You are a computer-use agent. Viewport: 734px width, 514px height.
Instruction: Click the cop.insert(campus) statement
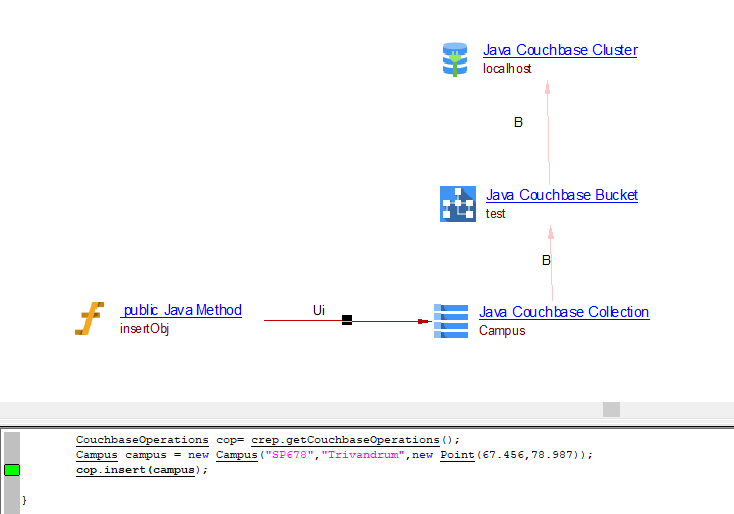coord(141,470)
